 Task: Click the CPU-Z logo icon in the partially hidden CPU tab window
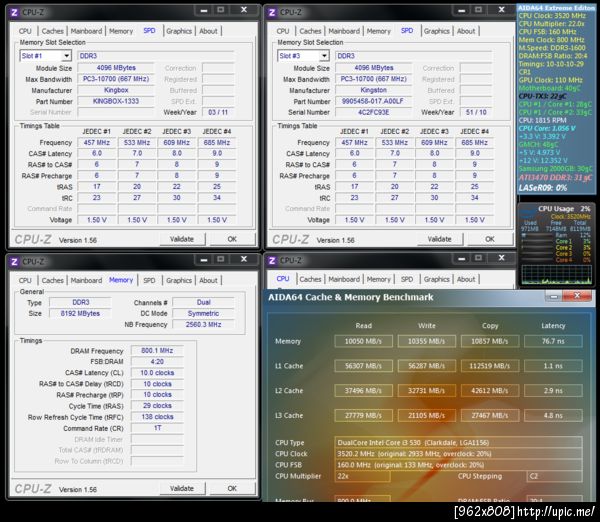[272, 261]
